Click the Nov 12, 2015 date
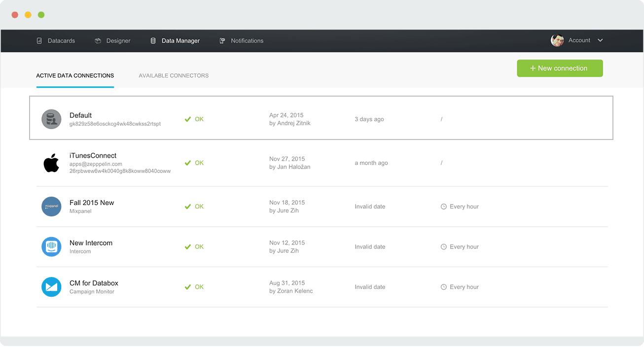The image size is (644, 347). coord(287,243)
